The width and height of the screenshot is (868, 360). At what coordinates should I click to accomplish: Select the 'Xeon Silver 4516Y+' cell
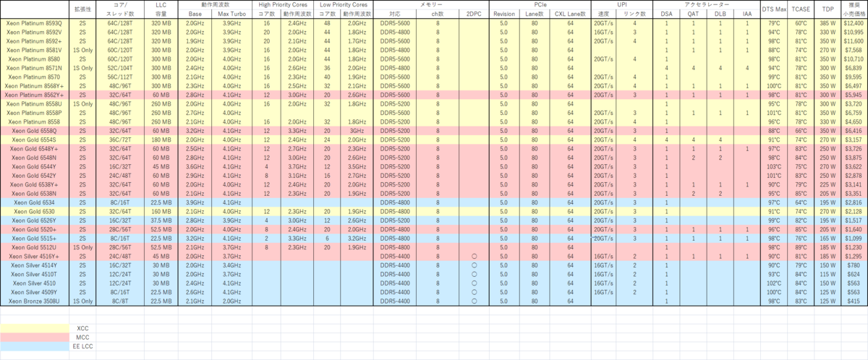(x=34, y=256)
